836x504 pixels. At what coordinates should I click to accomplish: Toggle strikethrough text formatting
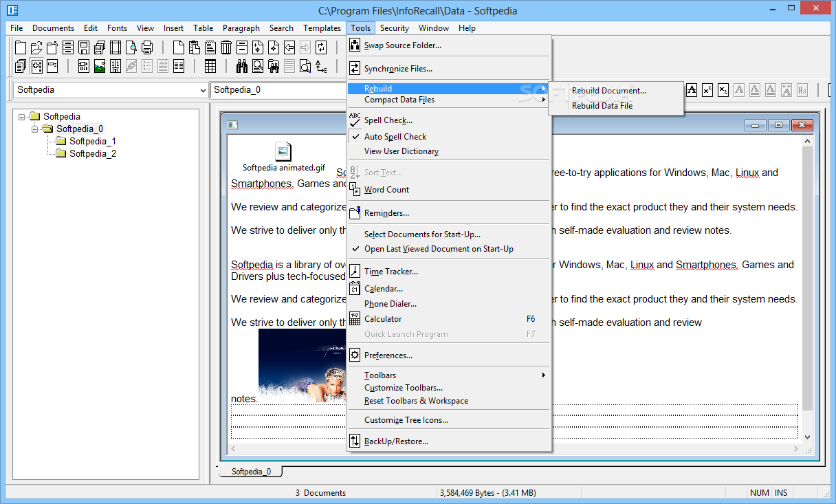tap(691, 90)
